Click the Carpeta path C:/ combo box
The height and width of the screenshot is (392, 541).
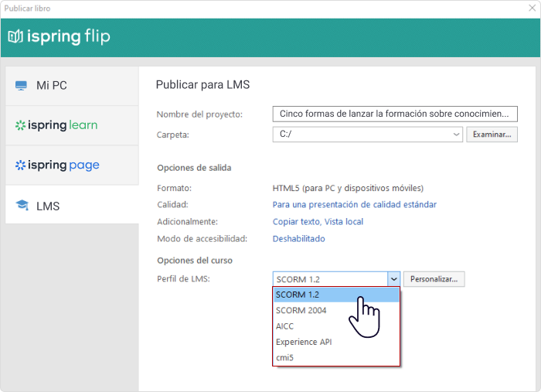367,135
